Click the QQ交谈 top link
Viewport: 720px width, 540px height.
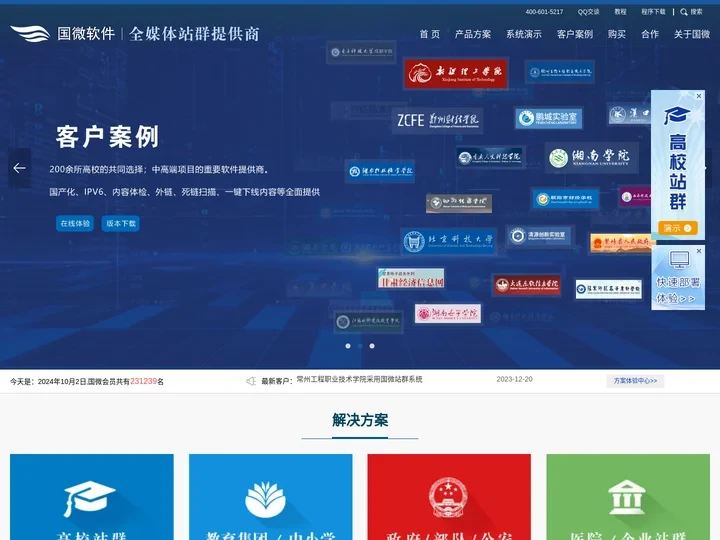(588, 11)
